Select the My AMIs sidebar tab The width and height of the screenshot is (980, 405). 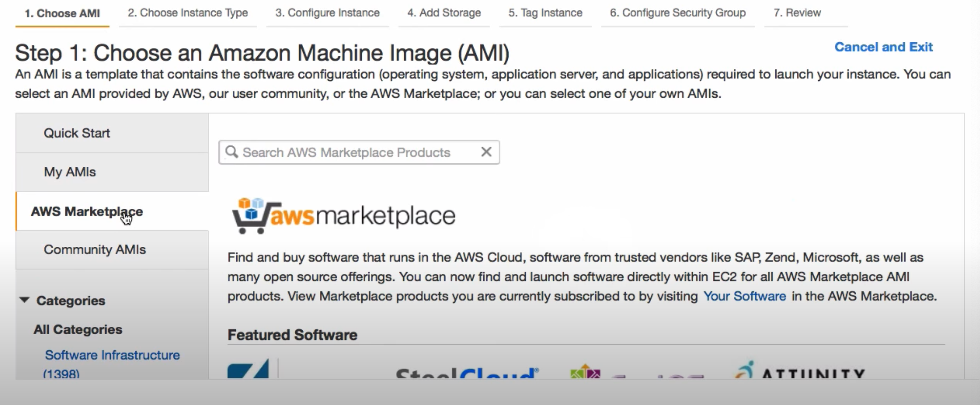(x=112, y=172)
